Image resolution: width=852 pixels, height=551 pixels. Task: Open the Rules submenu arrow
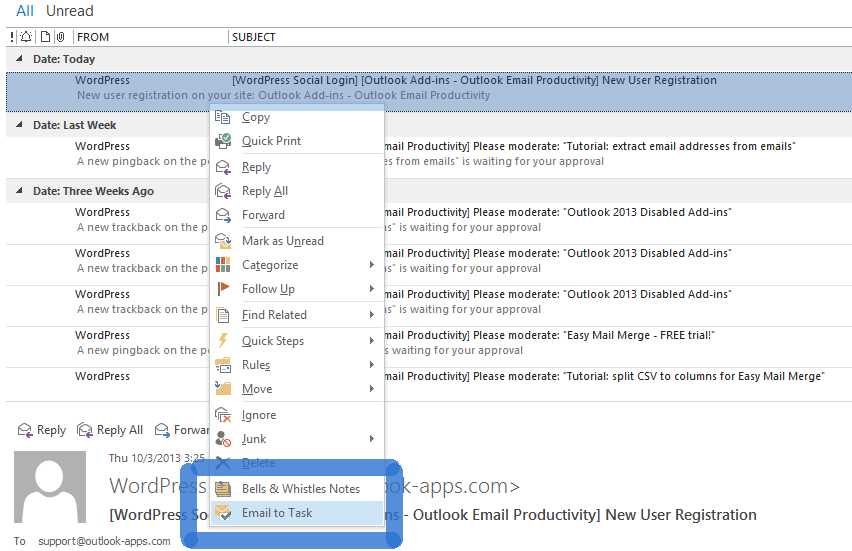(x=372, y=365)
